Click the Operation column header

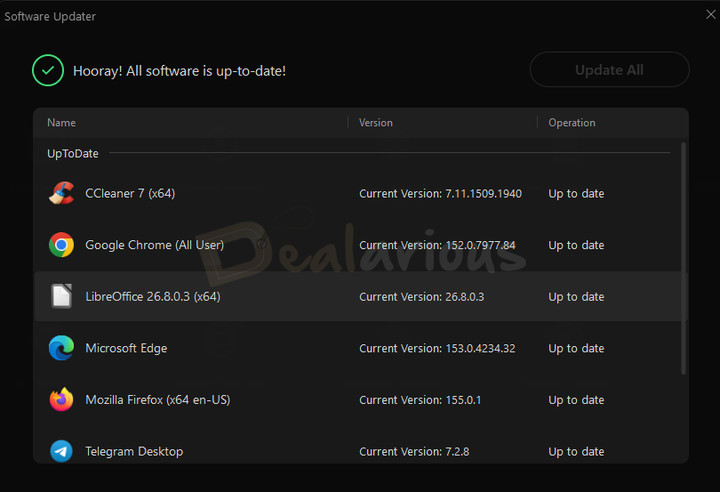click(x=572, y=123)
